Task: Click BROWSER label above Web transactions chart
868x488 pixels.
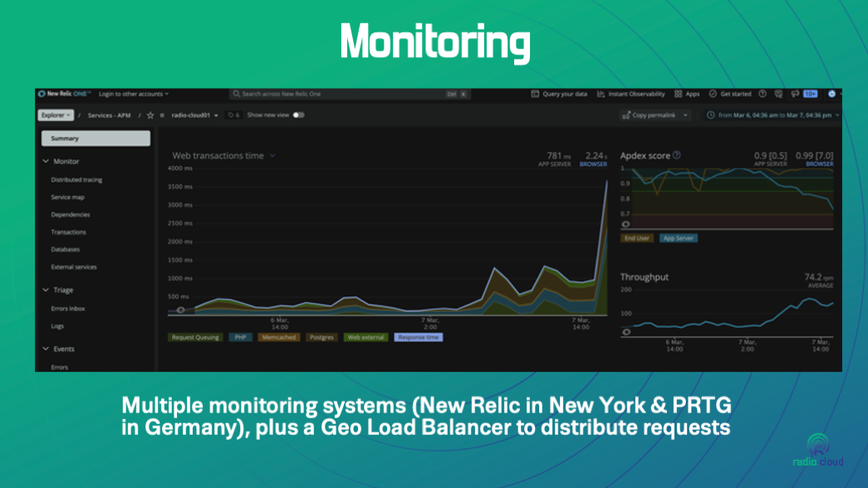Action: [x=593, y=164]
